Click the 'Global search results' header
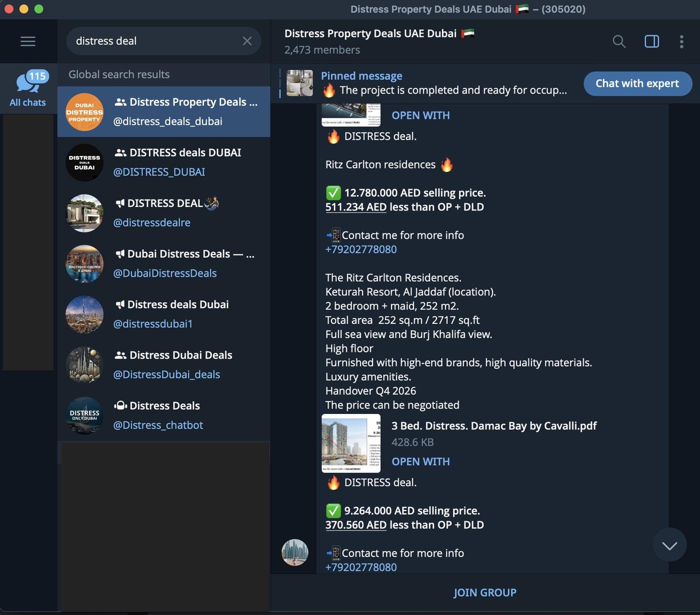The image size is (700, 615). 119,74
